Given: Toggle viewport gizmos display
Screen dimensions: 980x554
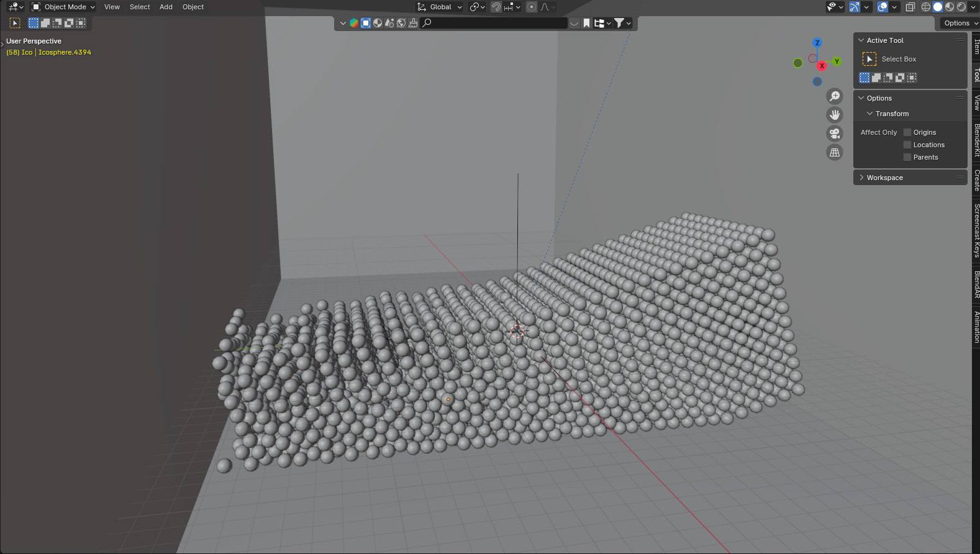Looking at the screenshot, I should tap(855, 7).
